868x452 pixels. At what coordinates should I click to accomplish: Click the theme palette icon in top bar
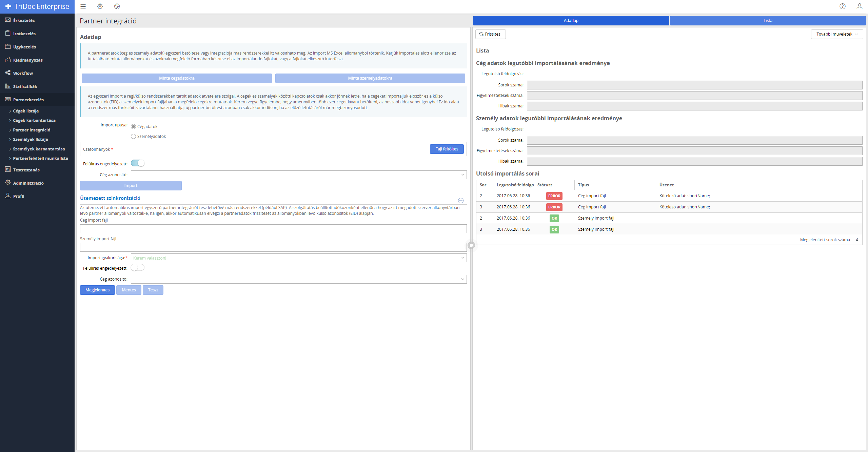coord(117,6)
